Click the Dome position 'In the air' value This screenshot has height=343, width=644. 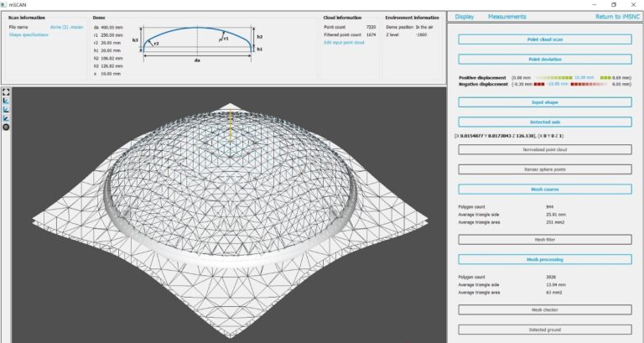423,27
